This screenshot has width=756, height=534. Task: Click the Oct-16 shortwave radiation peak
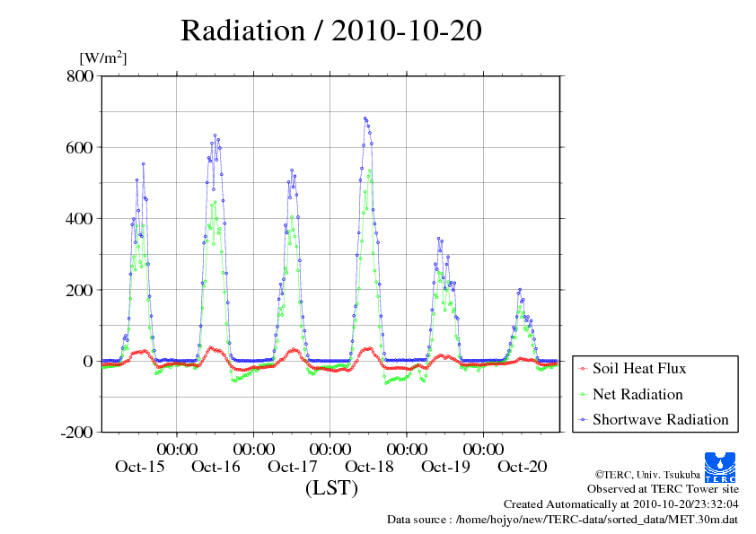[215, 136]
